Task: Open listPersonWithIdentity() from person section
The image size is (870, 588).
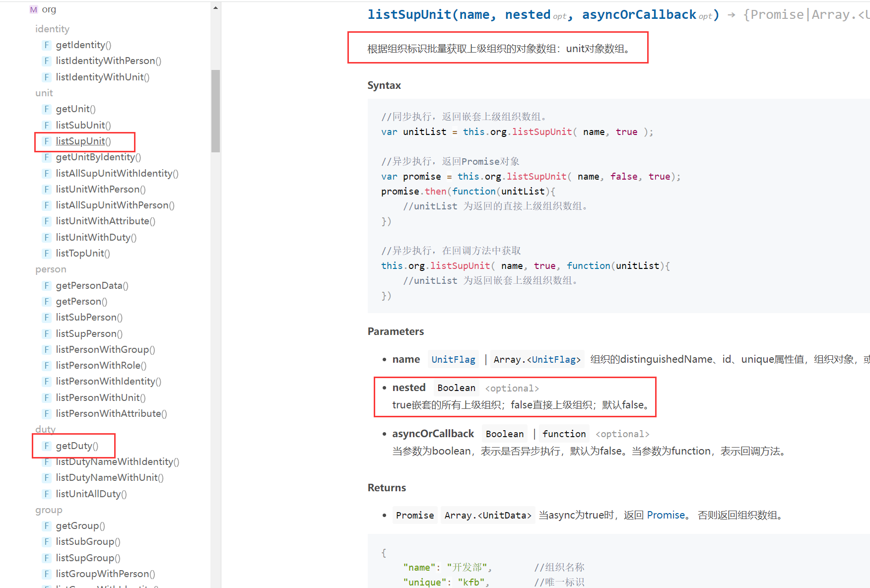Action: tap(108, 381)
